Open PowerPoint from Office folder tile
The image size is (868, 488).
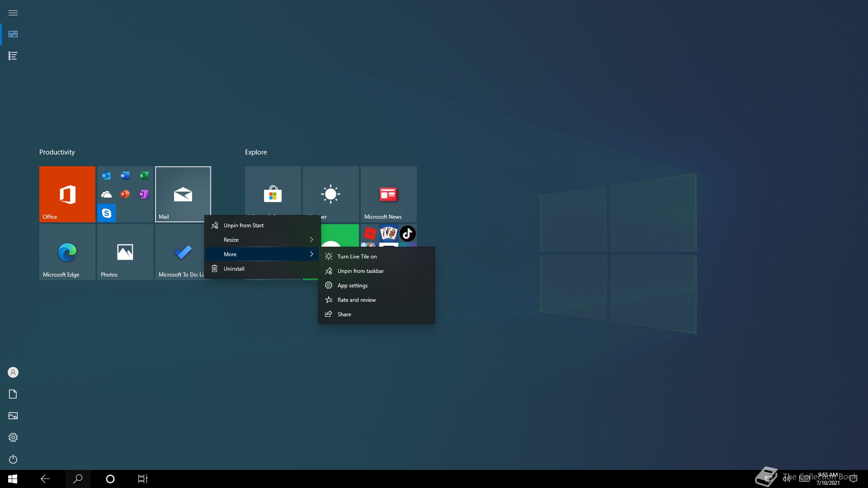(125, 194)
